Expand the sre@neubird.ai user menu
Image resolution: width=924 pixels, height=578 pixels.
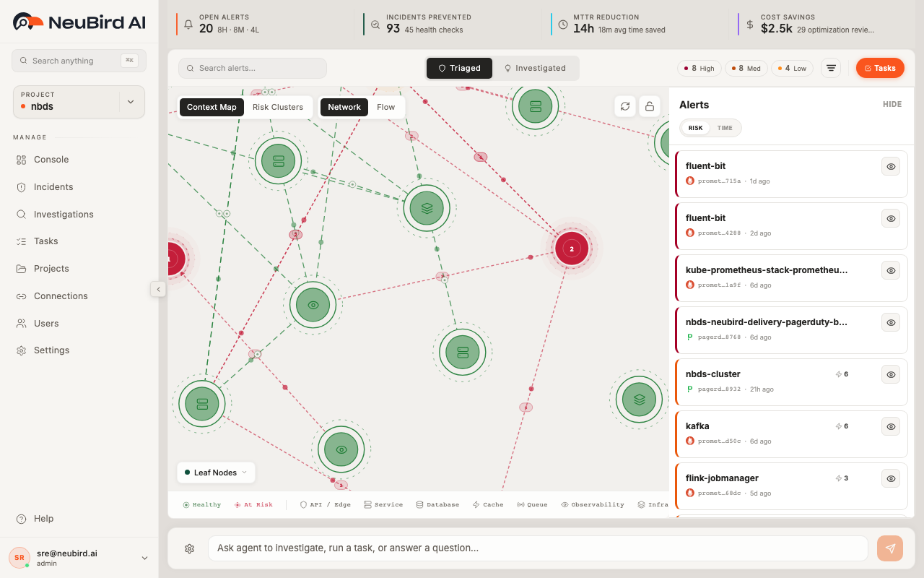click(x=144, y=558)
